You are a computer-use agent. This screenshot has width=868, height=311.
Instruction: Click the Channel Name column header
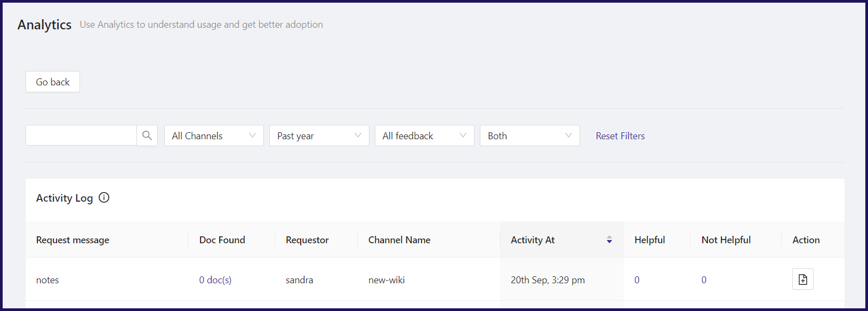(399, 240)
